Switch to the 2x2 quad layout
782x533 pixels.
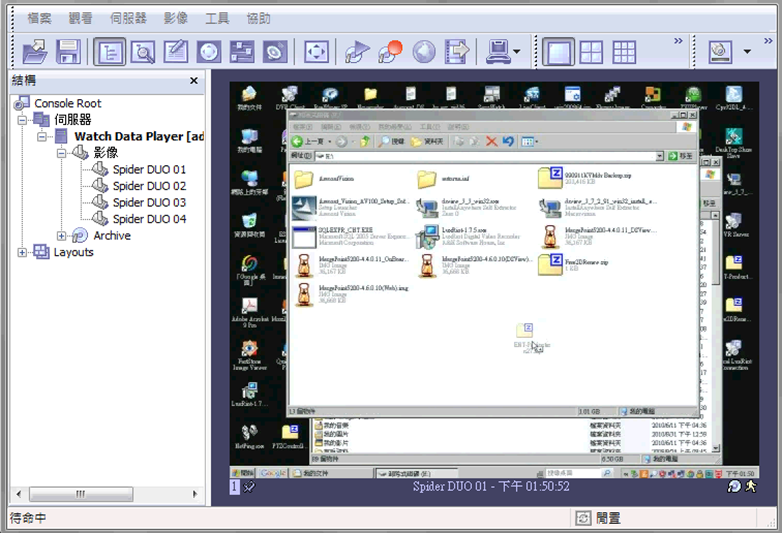591,51
